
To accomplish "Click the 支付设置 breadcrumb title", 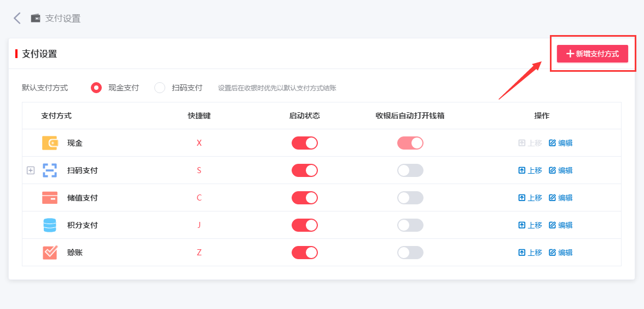I will tap(62, 18).
